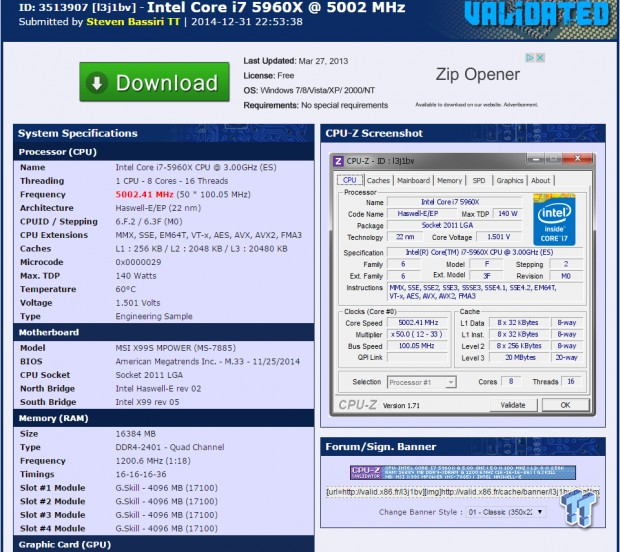The width and height of the screenshot is (620, 552).
Task: Close the CPU-Z window
Action: [577, 159]
